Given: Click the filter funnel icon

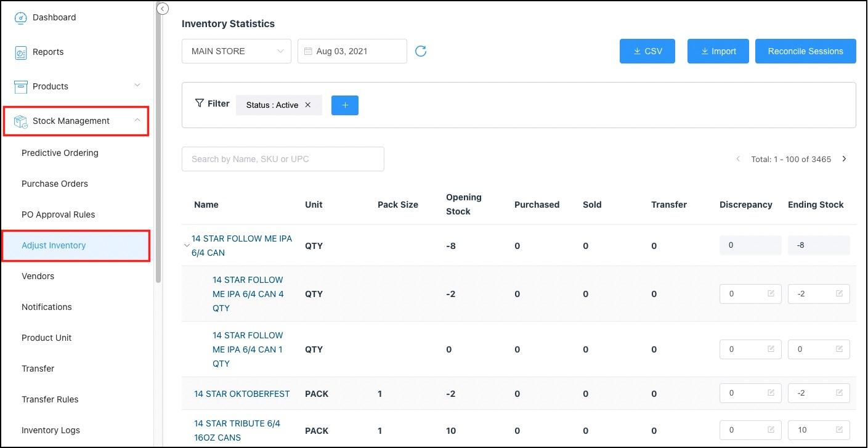Looking at the screenshot, I should [199, 103].
